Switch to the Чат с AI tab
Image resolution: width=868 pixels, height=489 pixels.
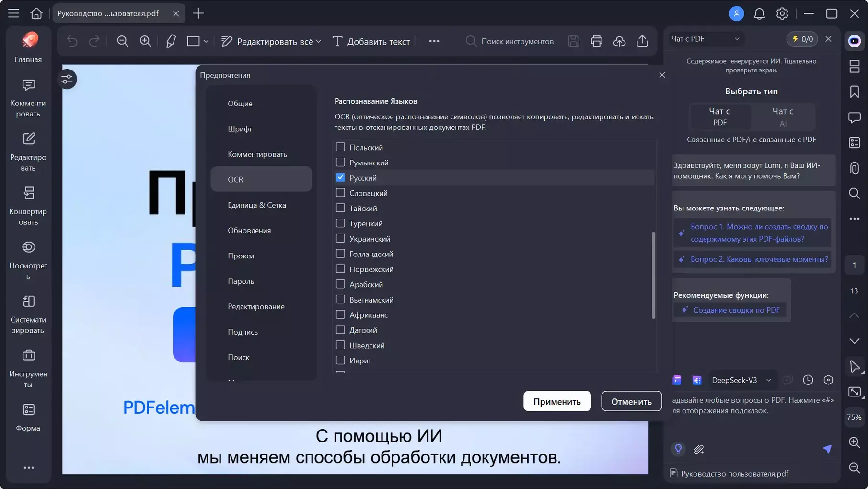click(x=783, y=116)
